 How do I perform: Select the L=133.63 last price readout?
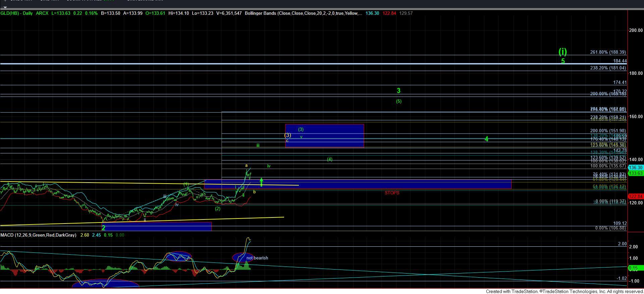point(61,13)
